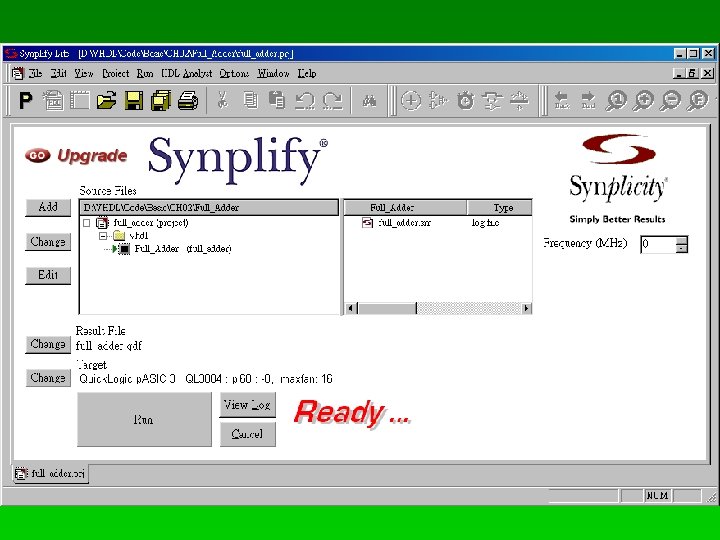The height and width of the screenshot is (540, 720).
Task: Open the View menu
Action: (84, 73)
